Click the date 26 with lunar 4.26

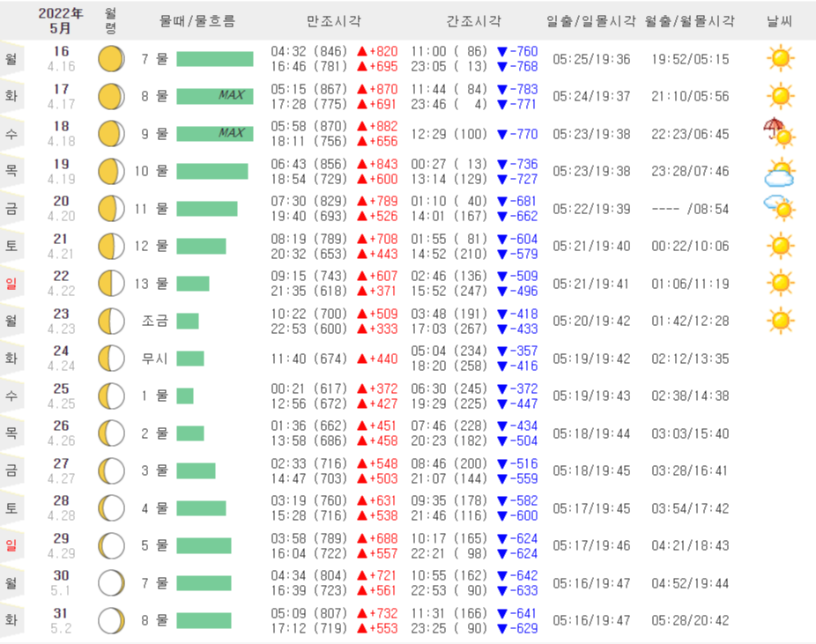(61, 433)
